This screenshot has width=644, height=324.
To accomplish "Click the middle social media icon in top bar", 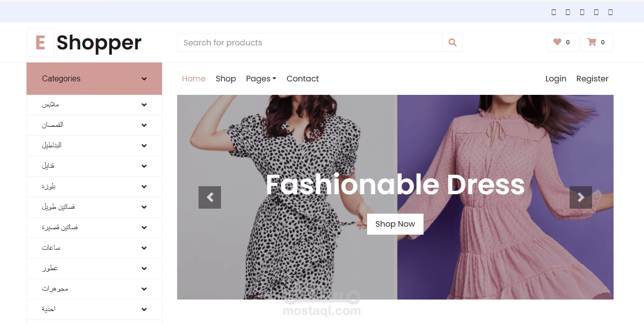I will [582, 12].
